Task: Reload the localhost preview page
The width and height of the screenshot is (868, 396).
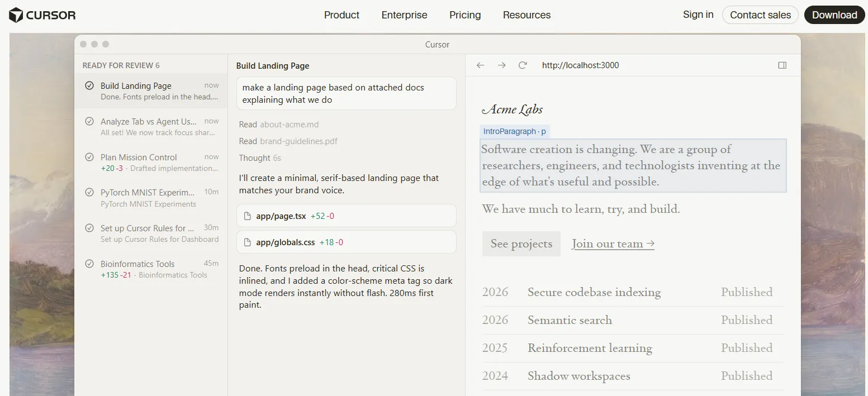Action: [x=523, y=65]
